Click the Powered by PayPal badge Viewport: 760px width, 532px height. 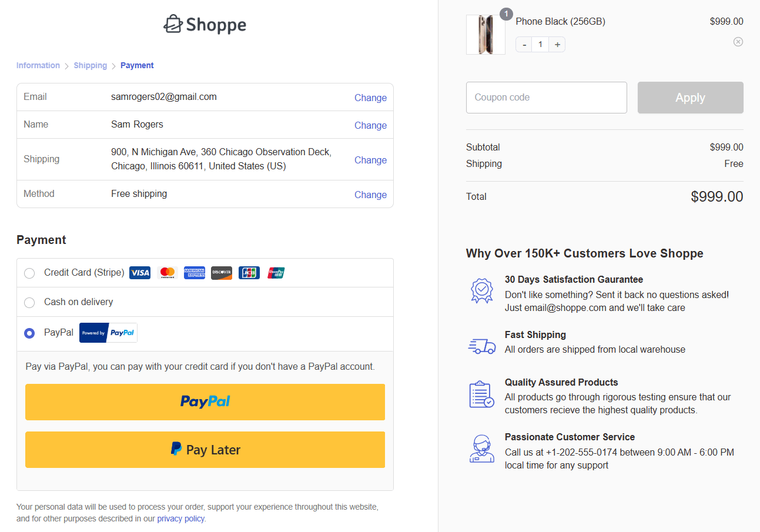click(x=108, y=332)
